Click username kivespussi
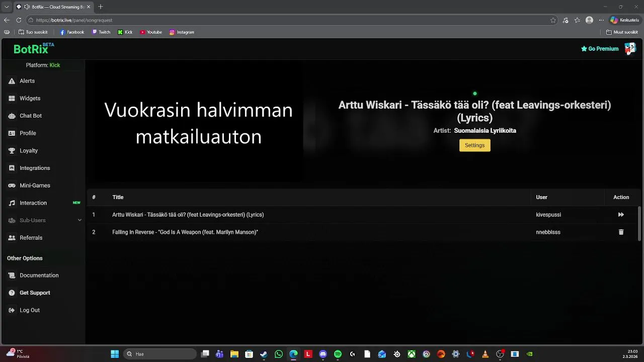Viewport: 644px width, 362px height. tap(548, 215)
